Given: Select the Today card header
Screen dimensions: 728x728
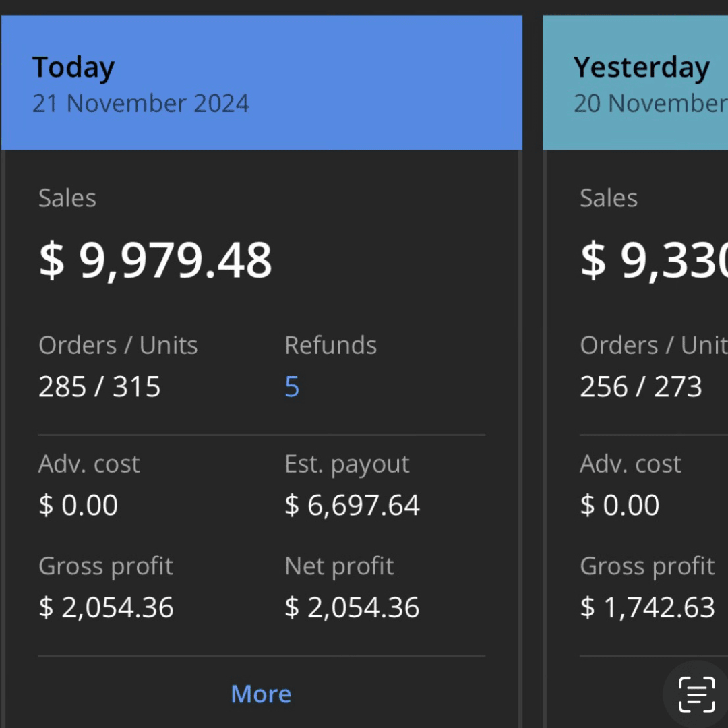Looking at the screenshot, I should click(262, 82).
